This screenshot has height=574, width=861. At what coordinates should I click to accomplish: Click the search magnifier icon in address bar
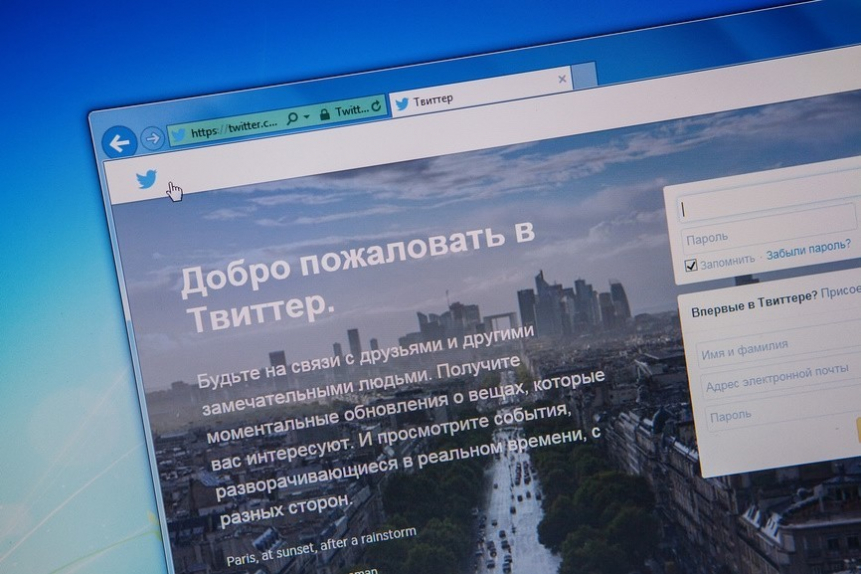pyautogui.click(x=292, y=118)
